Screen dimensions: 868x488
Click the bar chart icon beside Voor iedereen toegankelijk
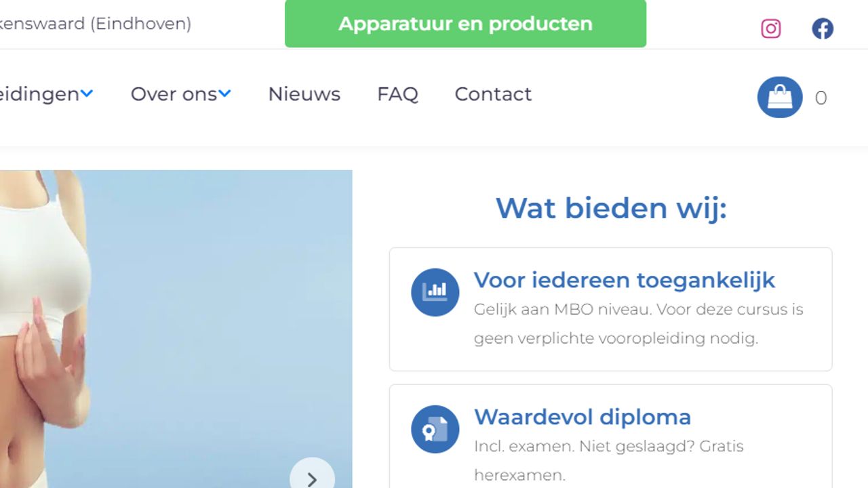point(435,292)
